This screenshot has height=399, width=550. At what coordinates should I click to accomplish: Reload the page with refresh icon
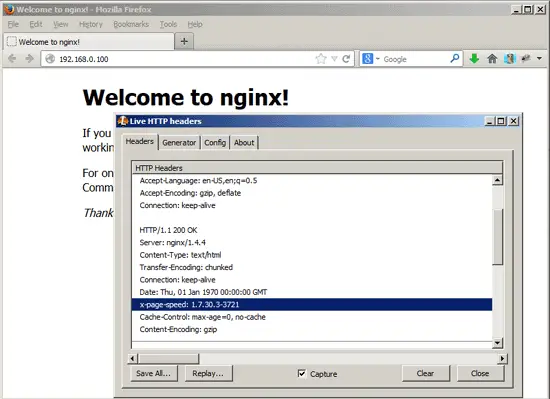point(346,59)
